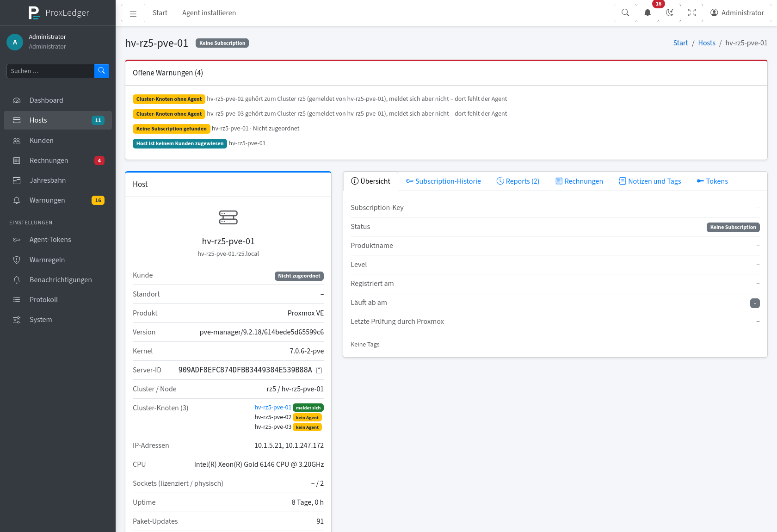Click Host ist keinem Kunden zugewiesen badge

click(180, 143)
